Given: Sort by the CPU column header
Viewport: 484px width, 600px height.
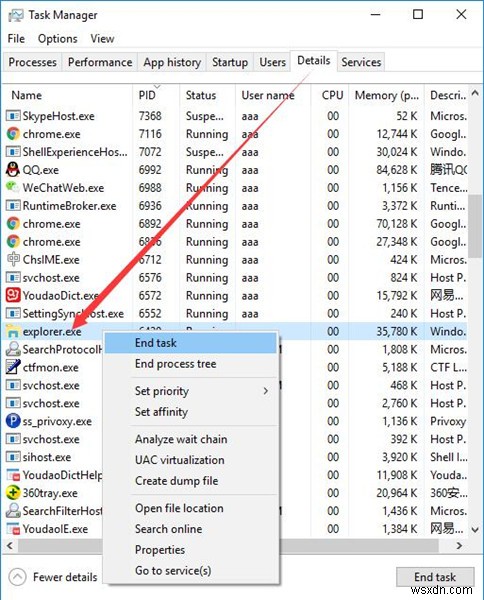Looking at the screenshot, I should (332, 95).
